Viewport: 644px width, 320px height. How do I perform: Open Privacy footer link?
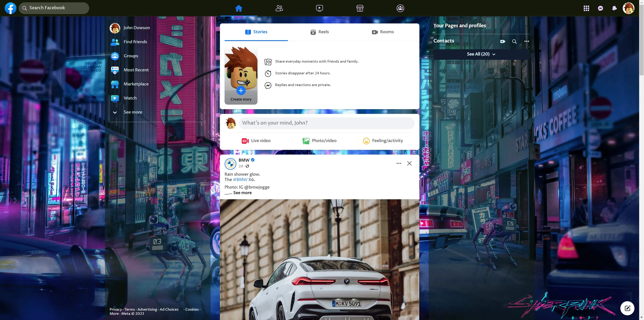pos(115,309)
